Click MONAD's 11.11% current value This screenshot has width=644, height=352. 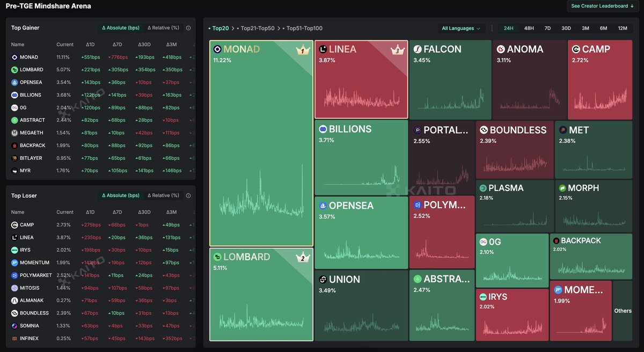[x=63, y=57]
